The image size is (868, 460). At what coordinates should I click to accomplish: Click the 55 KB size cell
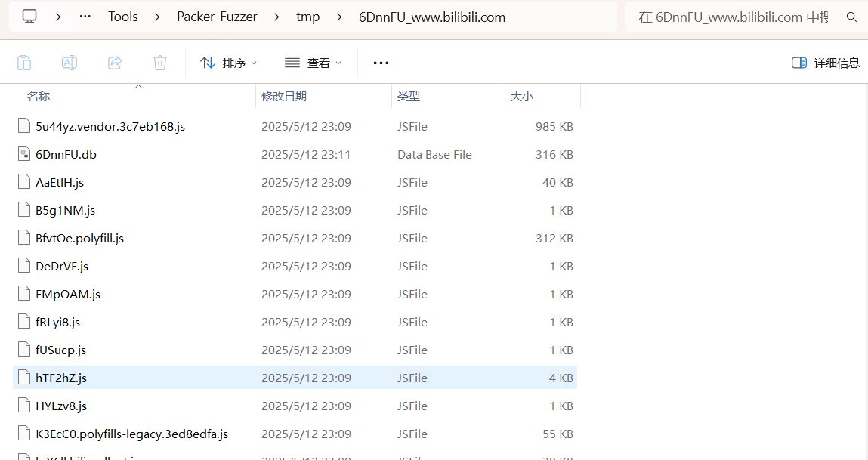pyautogui.click(x=558, y=434)
